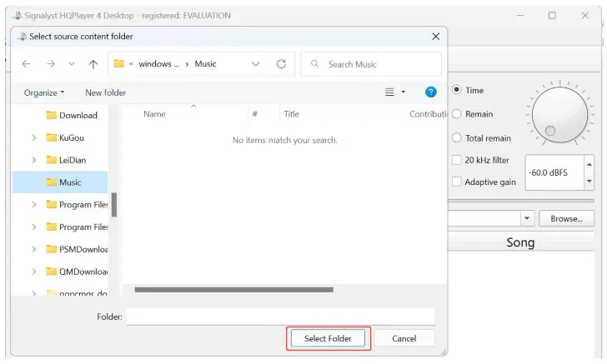
Task: Open address bar history dropdown
Action: click(x=255, y=64)
